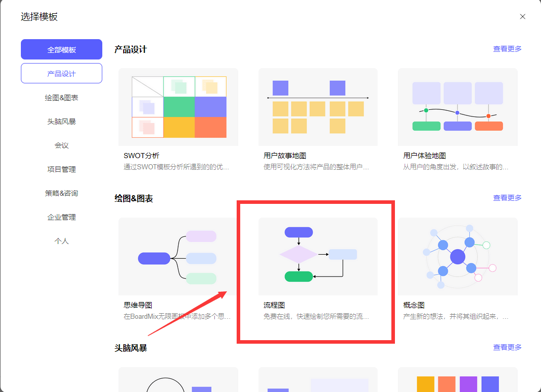Screen dimensions: 541x392
Task: Click the description starting 免费在线
Action: point(317,316)
